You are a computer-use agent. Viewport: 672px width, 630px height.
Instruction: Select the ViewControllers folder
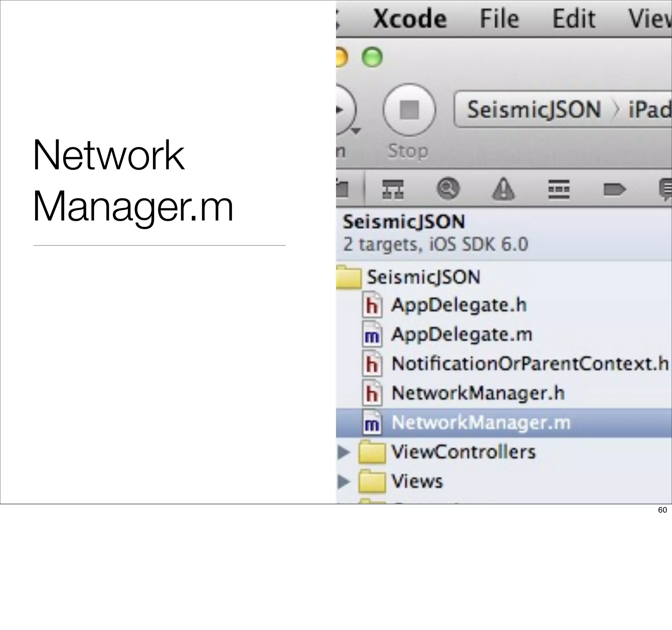(463, 452)
